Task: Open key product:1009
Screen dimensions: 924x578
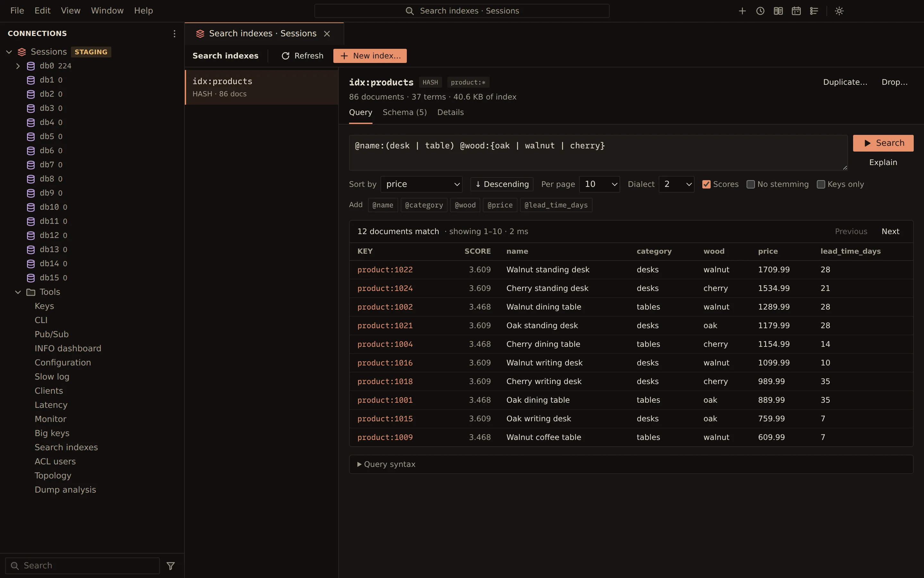Action: [x=385, y=437]
